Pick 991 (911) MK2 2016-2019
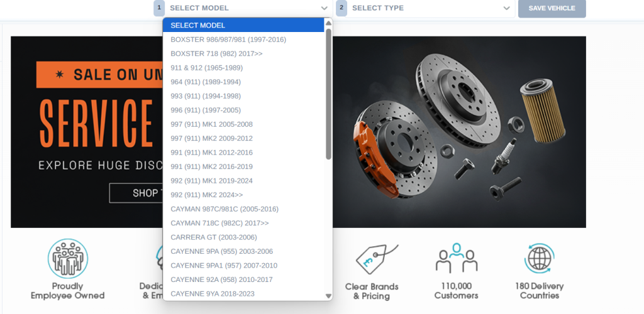The image size is (644, 314). (243, 167)
